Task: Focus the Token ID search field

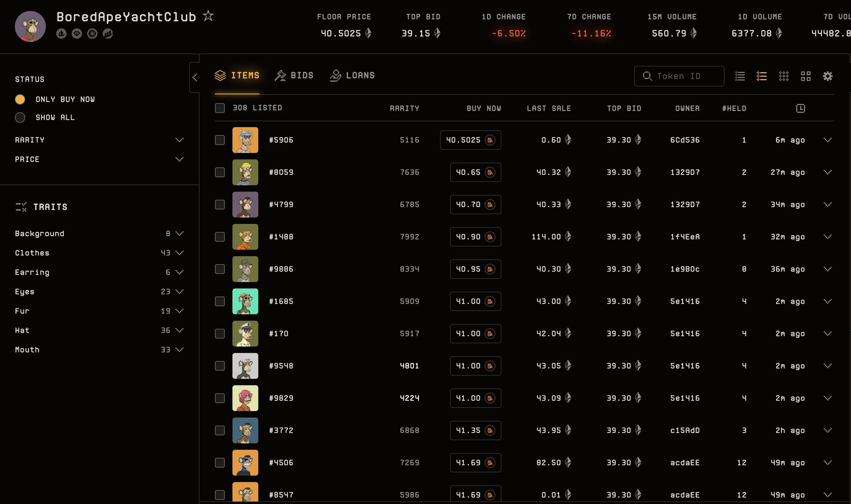Action: pos(679,76)
